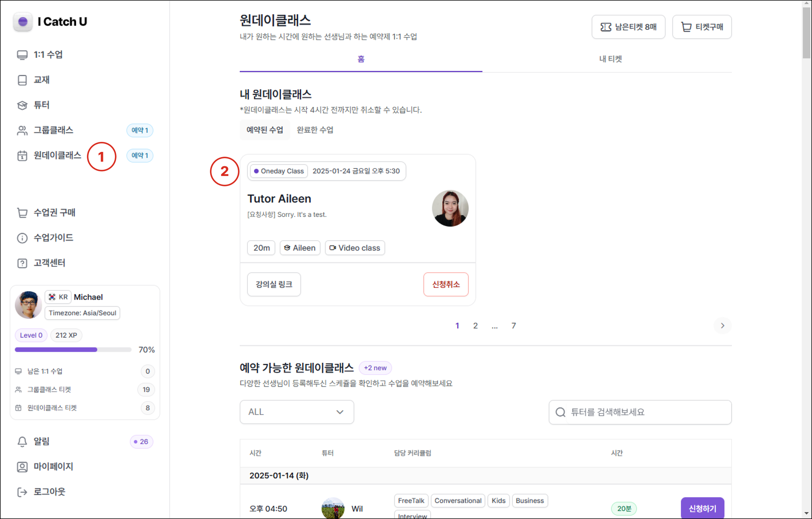Image resolution: width=812 pixels, height=519 pixels.
Task: Click 신청하기 for tutor Wil
Action: pos(702,508)
